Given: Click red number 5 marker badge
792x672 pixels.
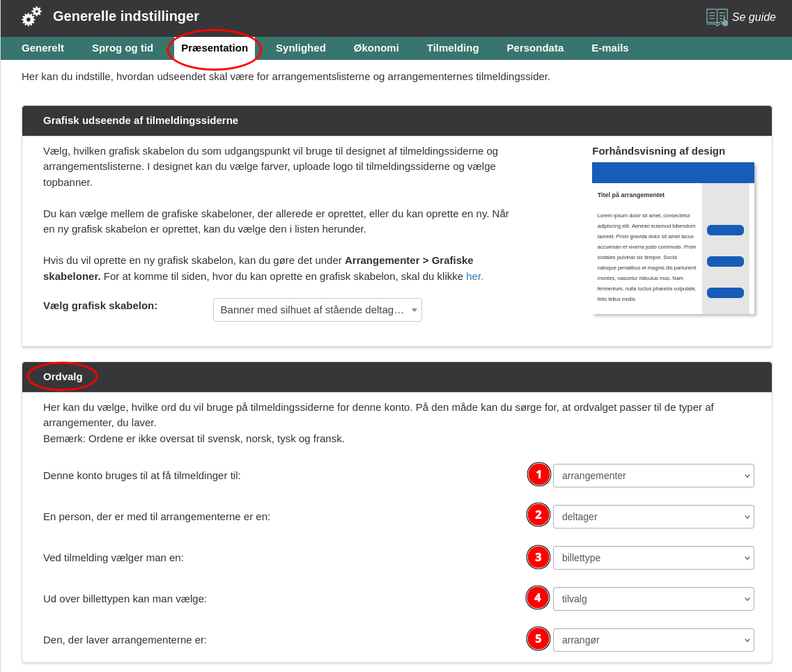Looking at the screenshot, I should 538,639.
